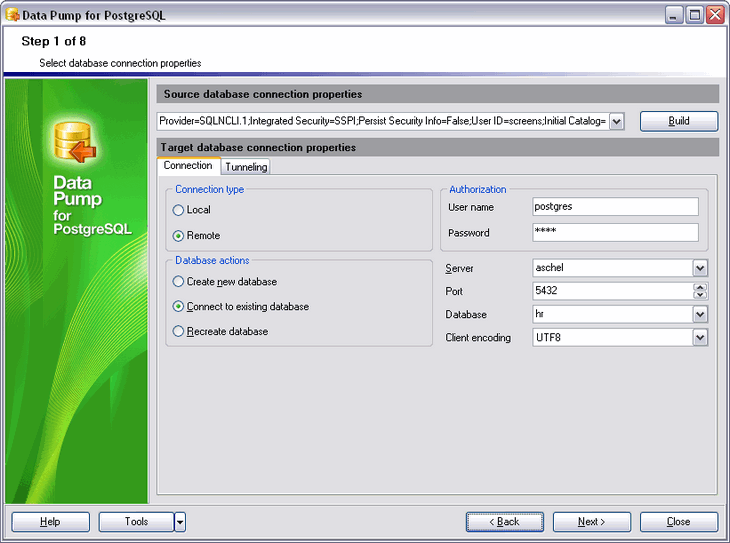Increase the Port number with the spinner

(700, 287)
